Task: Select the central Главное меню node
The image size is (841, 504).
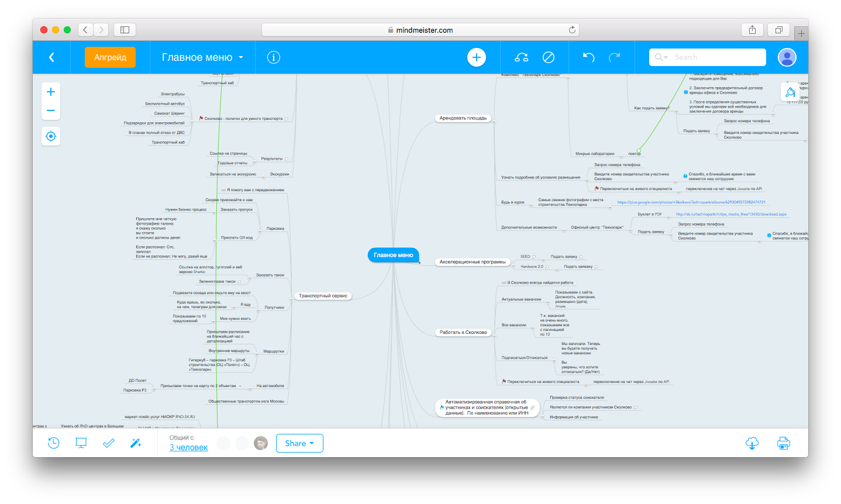Action: coord(394,255)
